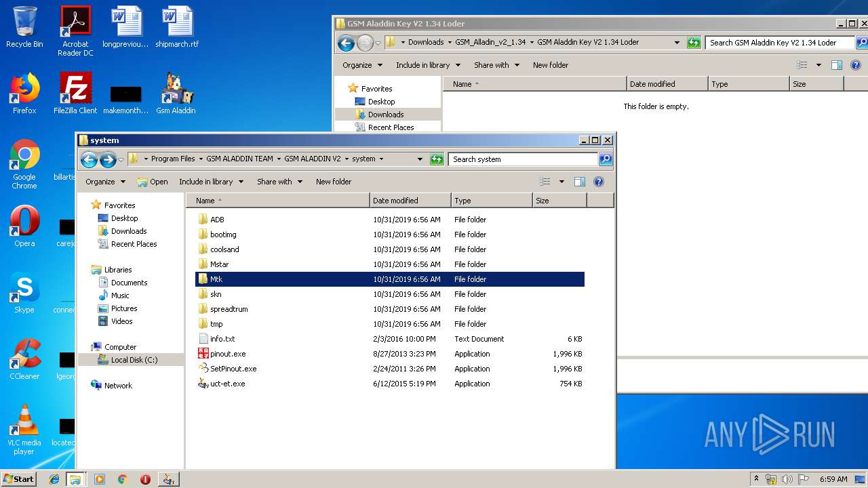Select the spreadtrum folder
This screenshot has width=868, height=488.
(390, 309)
